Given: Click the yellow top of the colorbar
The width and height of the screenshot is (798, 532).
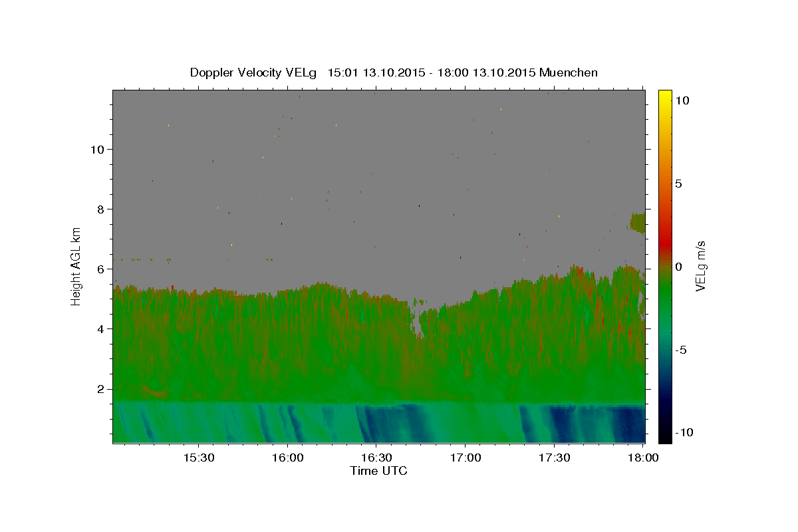Looking at the screenshot, I should click(x=664, y=96).
